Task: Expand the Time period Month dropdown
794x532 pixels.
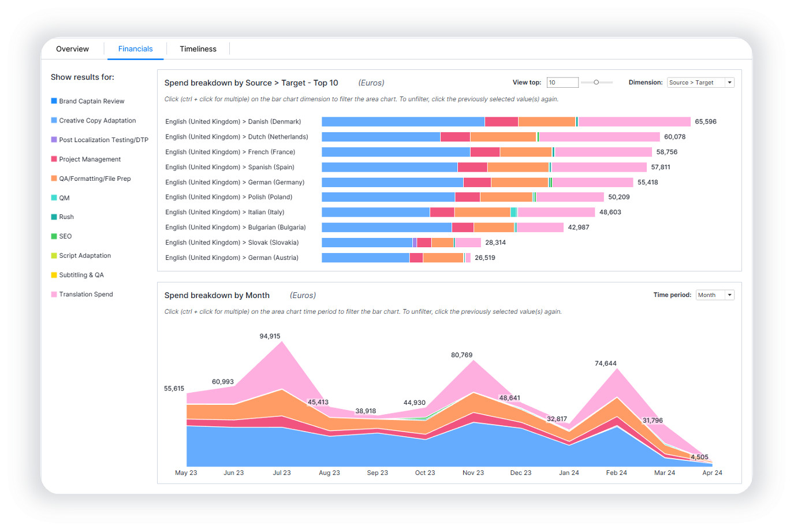Action: click(x=714, y=295)
